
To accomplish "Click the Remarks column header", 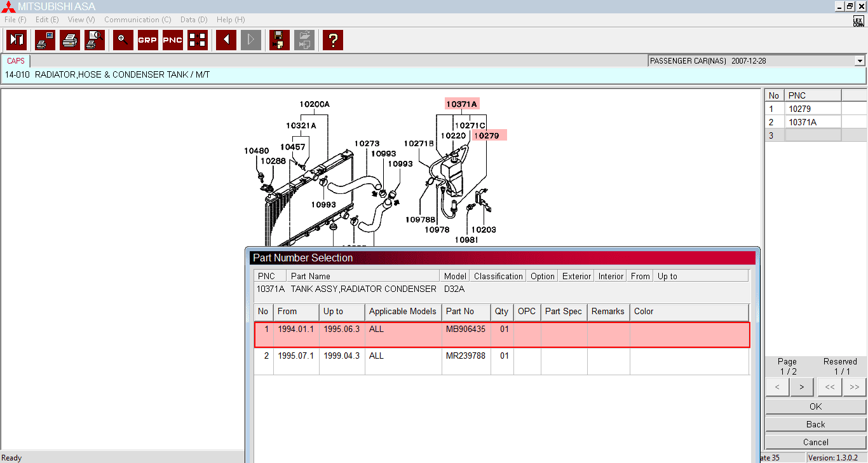I will coord(608,312).
